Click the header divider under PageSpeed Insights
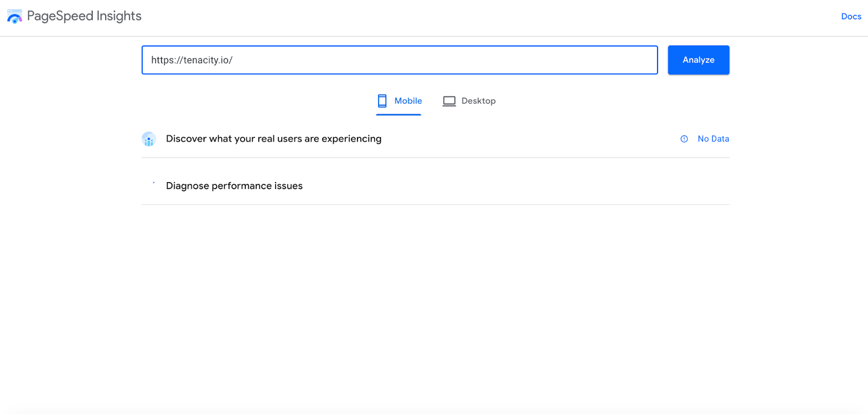Screen dimensions: 868x414 point(434,36)
